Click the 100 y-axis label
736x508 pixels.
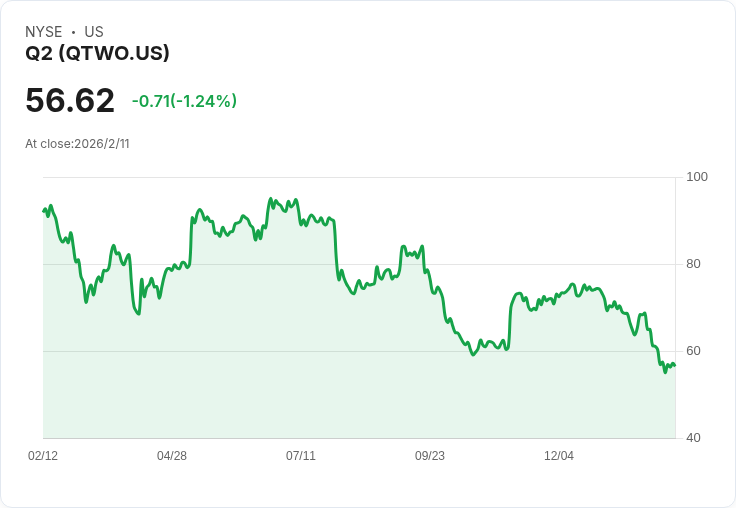[697, 177]
